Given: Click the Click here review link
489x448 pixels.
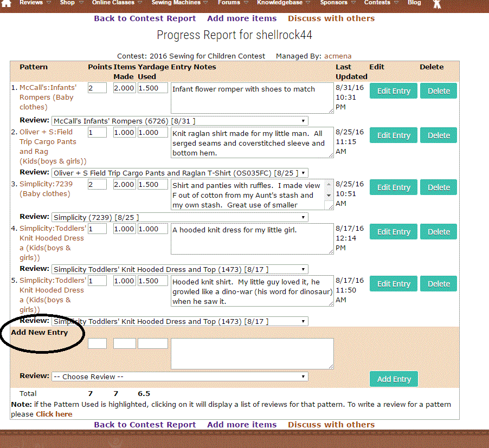Looking at the screenshot, I should click(x=54, y=414).
